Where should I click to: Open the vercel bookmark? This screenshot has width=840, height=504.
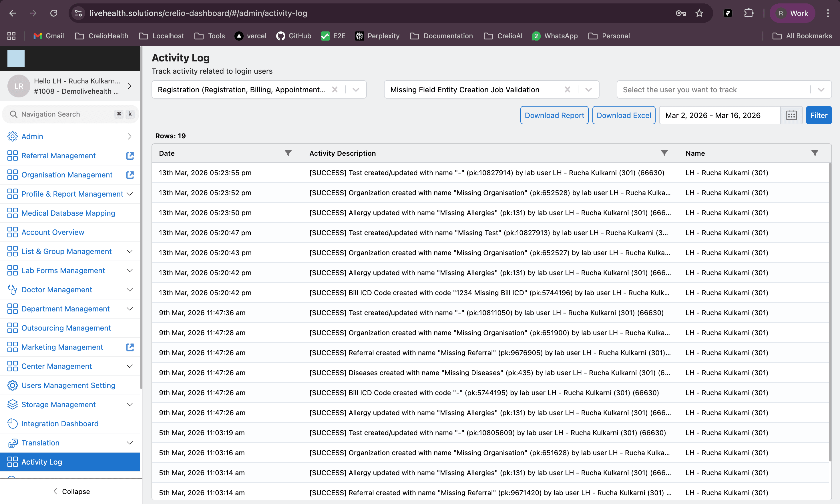pos(250,36)
